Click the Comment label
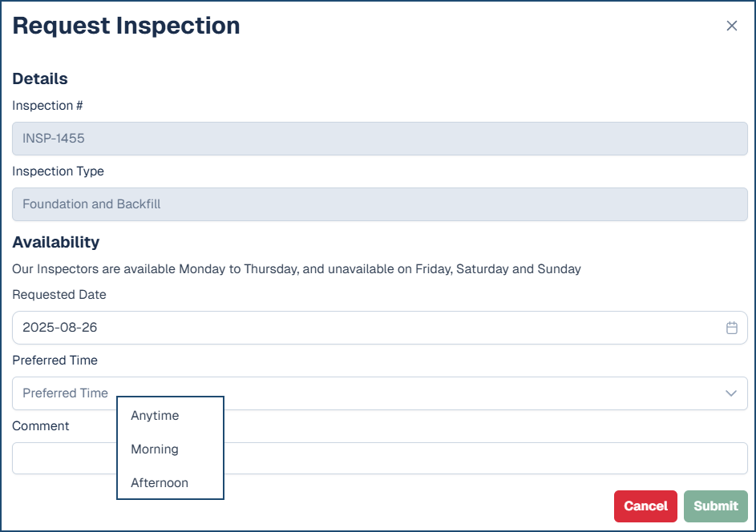Screen dimensions: 756x532 click(41, 426)
